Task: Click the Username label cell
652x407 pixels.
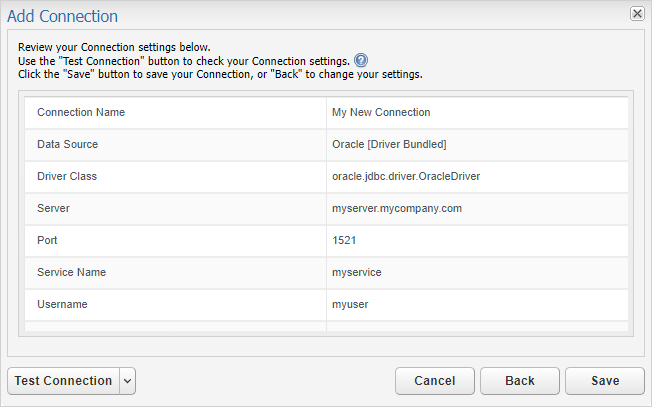Action: click(175, 305)
